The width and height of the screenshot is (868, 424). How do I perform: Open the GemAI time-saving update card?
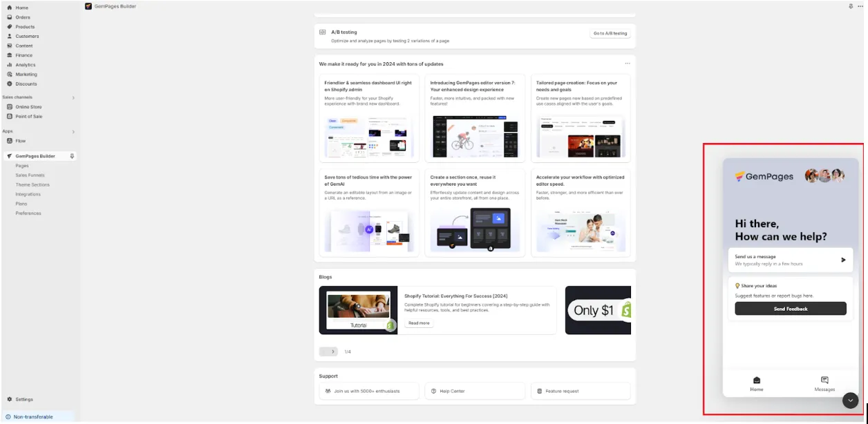tap(369, 213)
